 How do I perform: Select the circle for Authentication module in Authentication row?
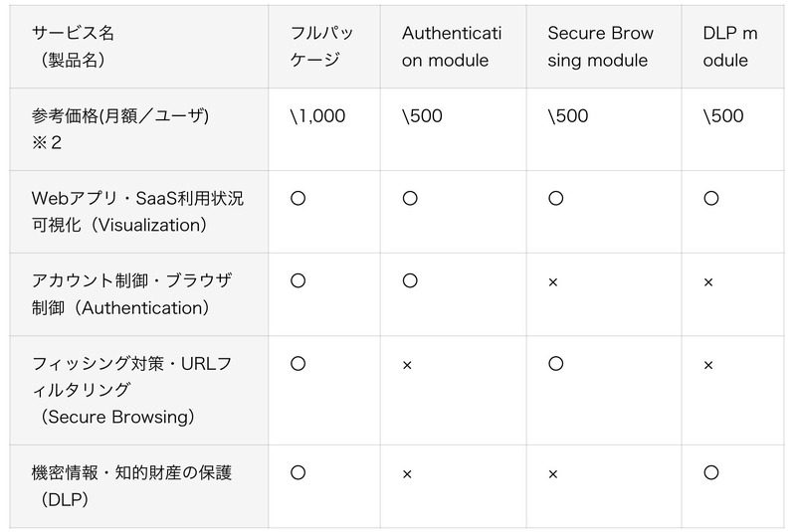(x=409, y=281)
